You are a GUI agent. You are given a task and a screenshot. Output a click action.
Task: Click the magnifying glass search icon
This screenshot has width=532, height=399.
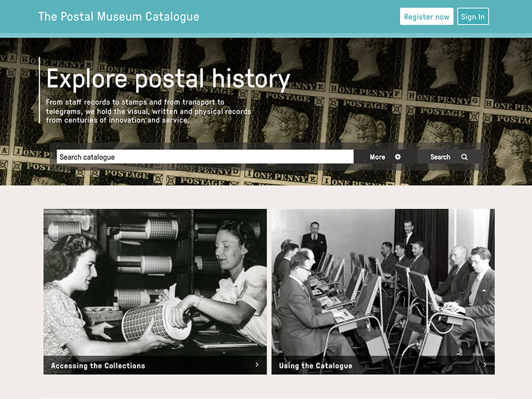[x=464, y=157]
